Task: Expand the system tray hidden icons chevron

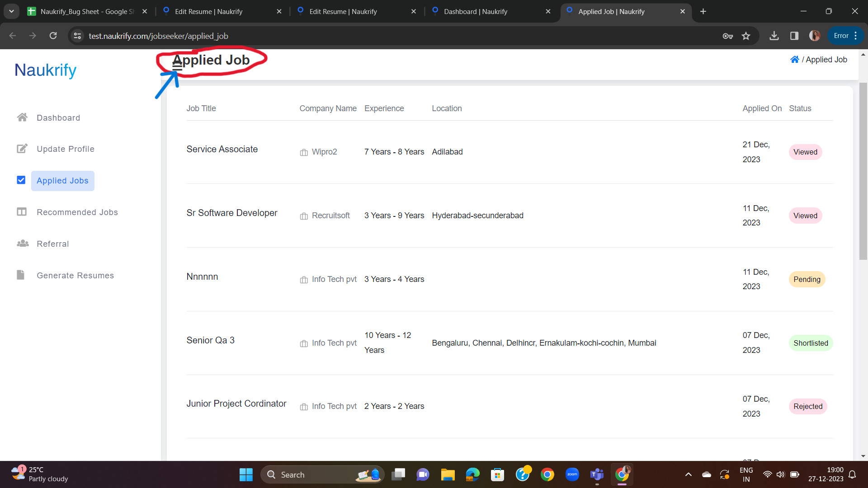Action: pos(688,474)
